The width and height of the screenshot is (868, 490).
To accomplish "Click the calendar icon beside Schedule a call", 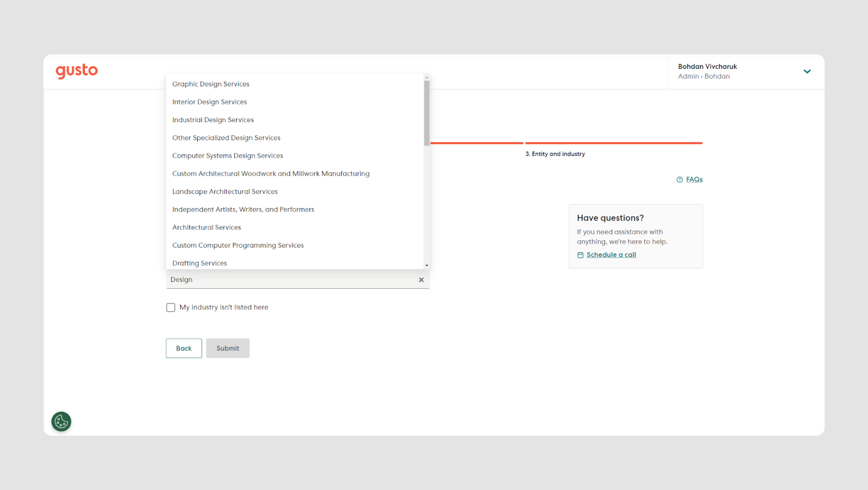I will point(580,255).
